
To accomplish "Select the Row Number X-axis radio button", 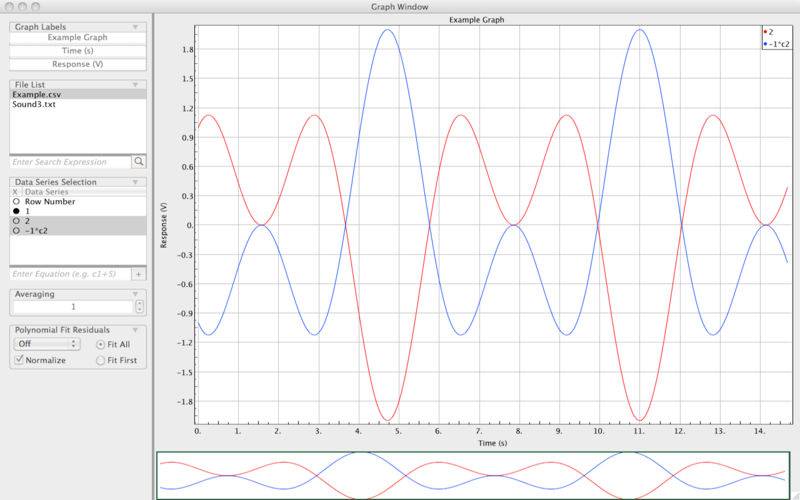I will click(16, 201).
